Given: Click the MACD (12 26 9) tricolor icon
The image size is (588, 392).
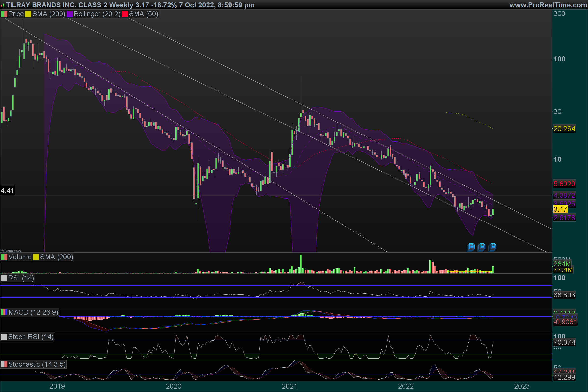Looking at the screenshot, I should [4, 312].
